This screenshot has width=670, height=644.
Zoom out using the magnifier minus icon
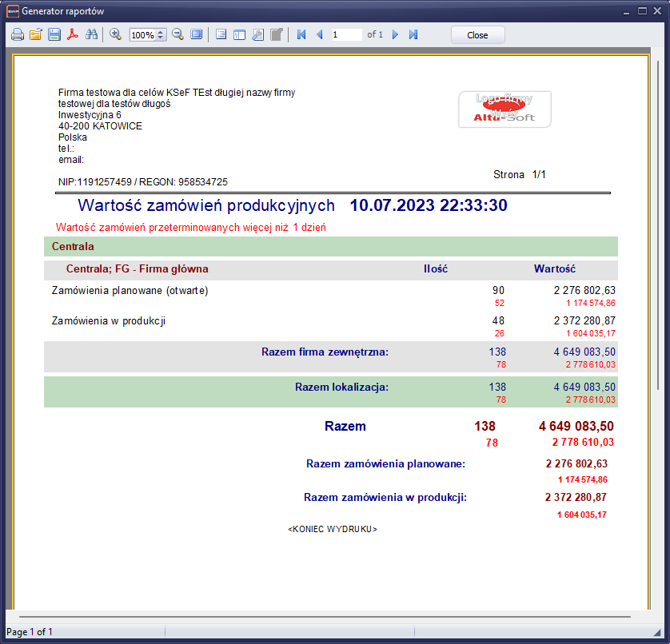[x=177, y=35]
